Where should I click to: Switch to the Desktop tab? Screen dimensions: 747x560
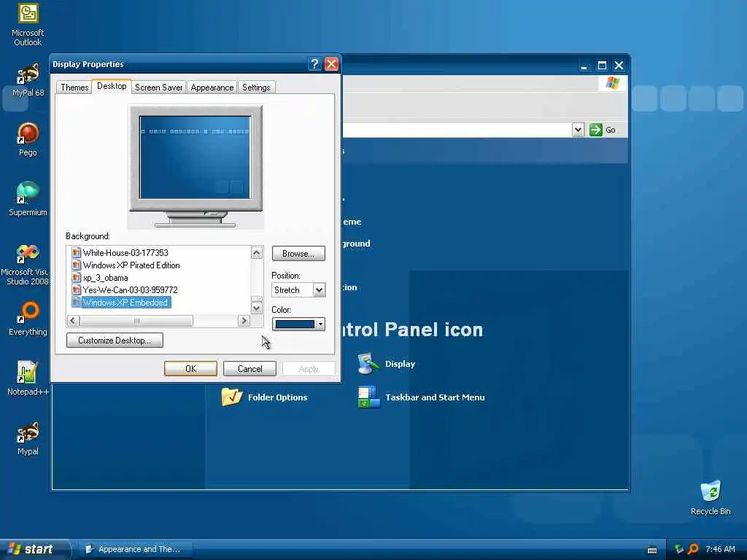point(112,86)
